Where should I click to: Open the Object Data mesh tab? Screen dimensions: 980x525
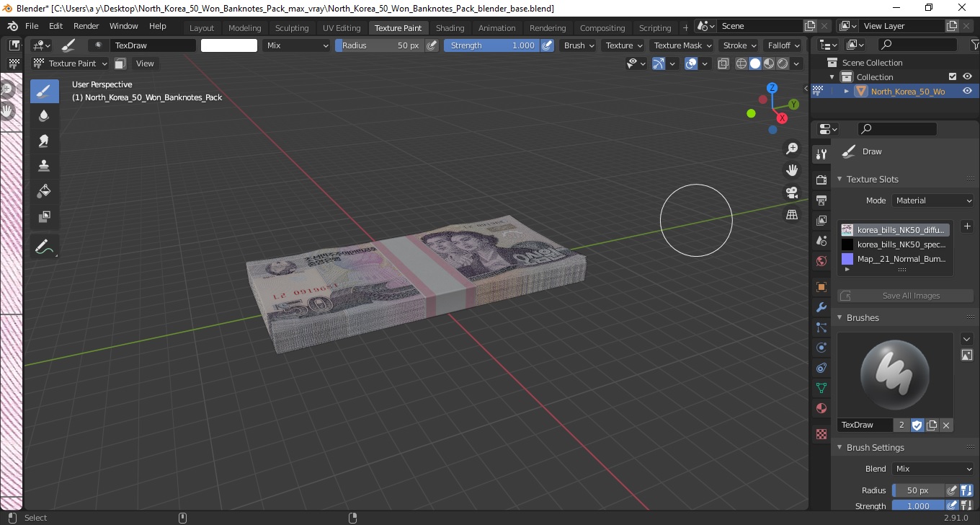pyautogui.click(x=821, y=388)
